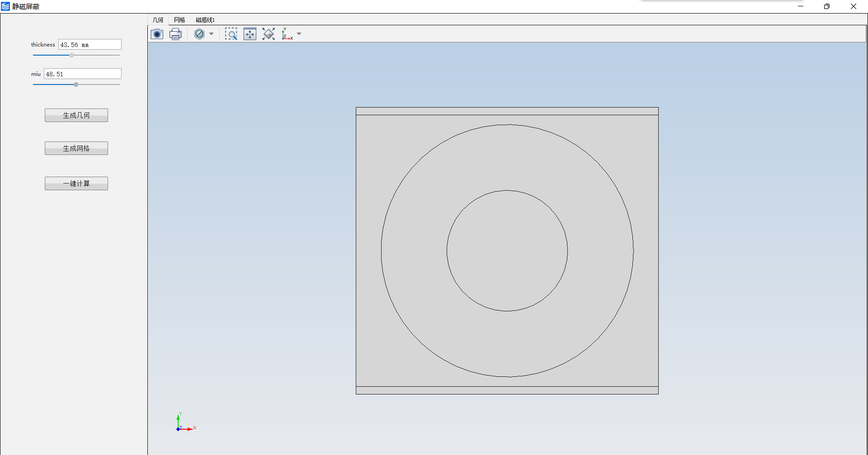Screen dimensions: 868x455
Task: Minimize the 静磁屏蔽 window
Action: (x=801, y=6)
